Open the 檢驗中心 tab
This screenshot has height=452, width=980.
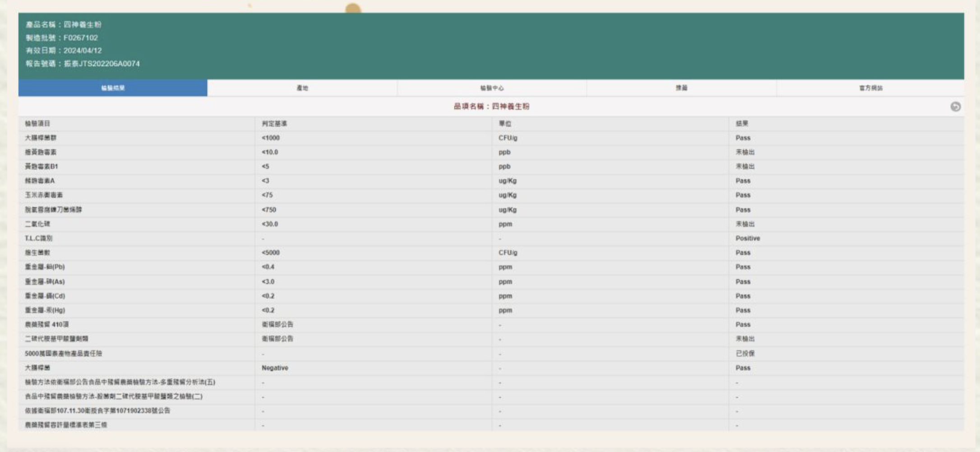point(492,88)
